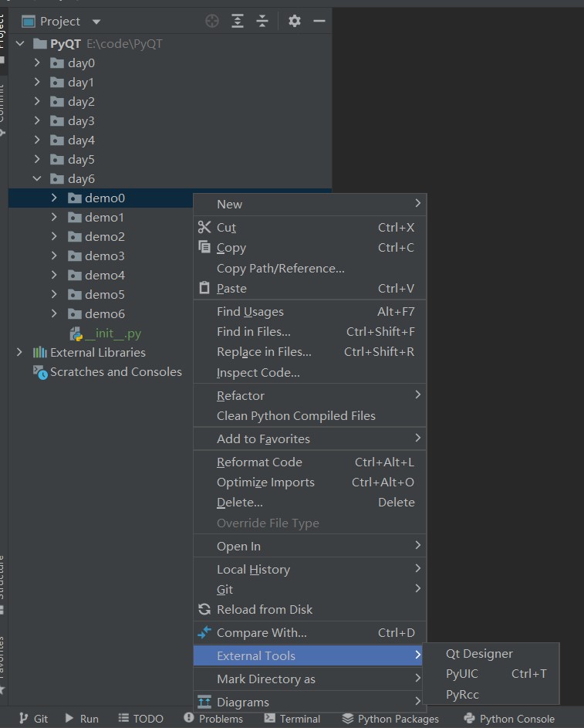
Task: Choose Replace in Files in context menu
Action: point(310,352)
